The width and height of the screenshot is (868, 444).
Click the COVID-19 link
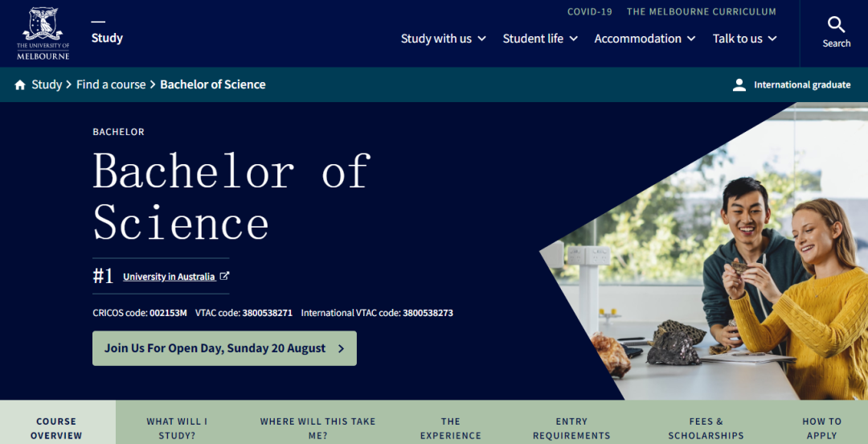(x=590, y=12)
